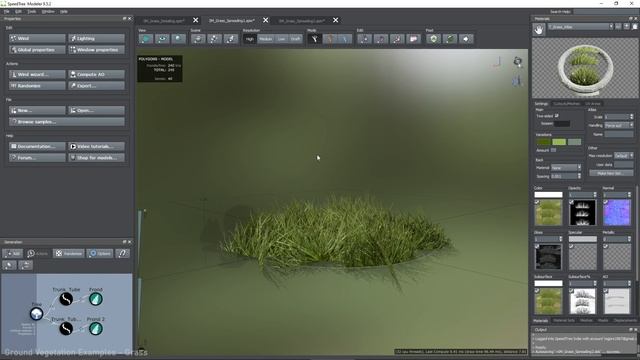Switch to the Materials bottom tab

(x=540, y=321)
